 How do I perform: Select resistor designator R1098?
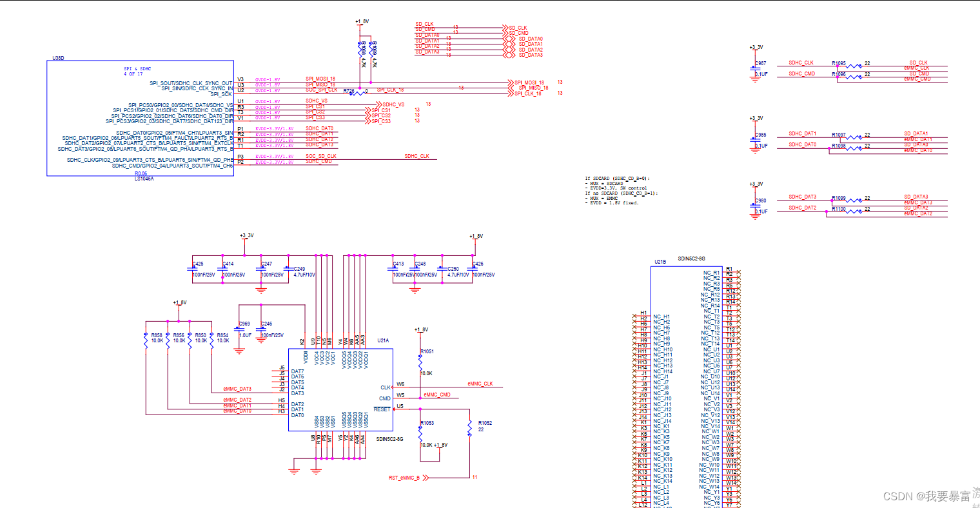pyautogui.click(x=839, y=146)
